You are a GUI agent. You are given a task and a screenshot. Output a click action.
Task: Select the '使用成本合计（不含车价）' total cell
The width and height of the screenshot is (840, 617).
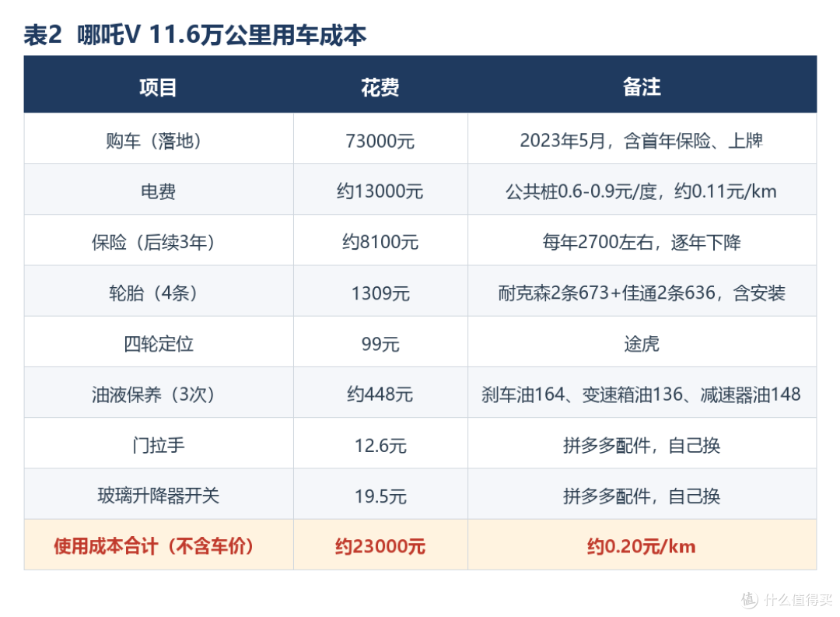coord(159,545)
